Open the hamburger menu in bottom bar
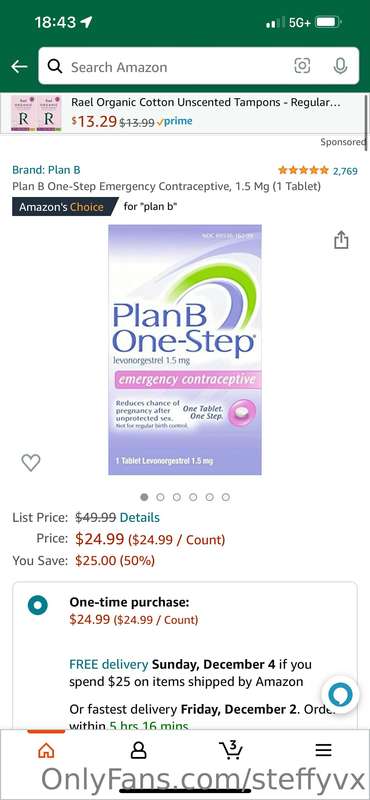 323,750
